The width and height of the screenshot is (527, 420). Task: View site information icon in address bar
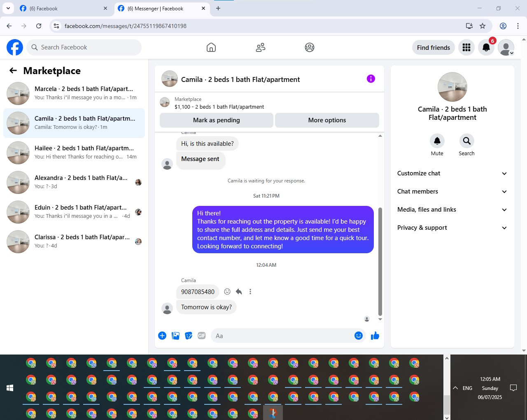click(56, 26)
